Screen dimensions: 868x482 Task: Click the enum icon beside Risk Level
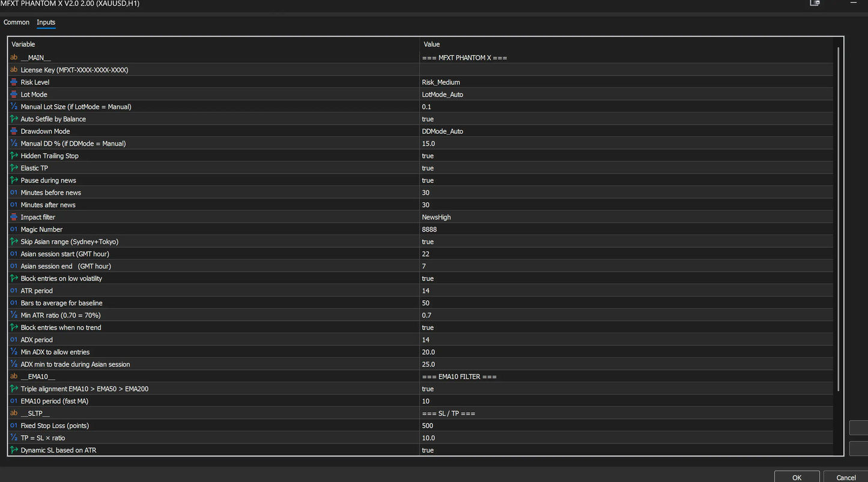14,82
